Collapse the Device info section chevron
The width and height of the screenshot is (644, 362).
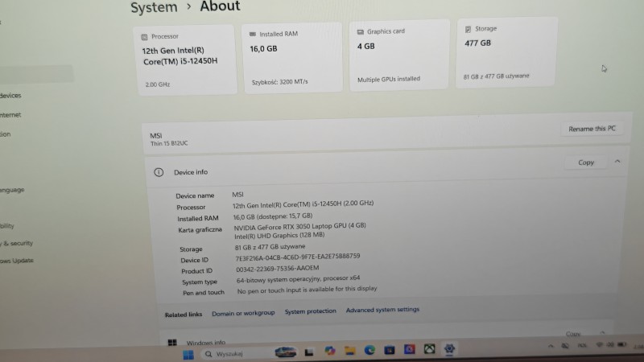[617, 162]
